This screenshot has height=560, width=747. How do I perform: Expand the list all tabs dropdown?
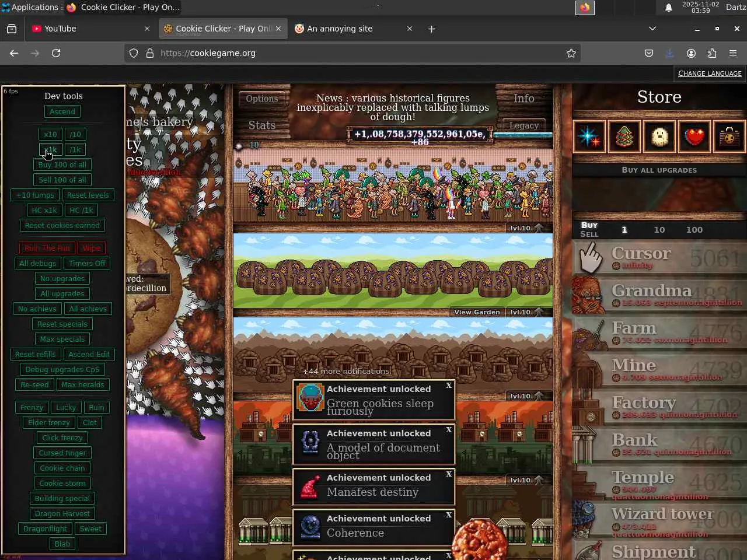pyautogui.click(x=652, y=29)
